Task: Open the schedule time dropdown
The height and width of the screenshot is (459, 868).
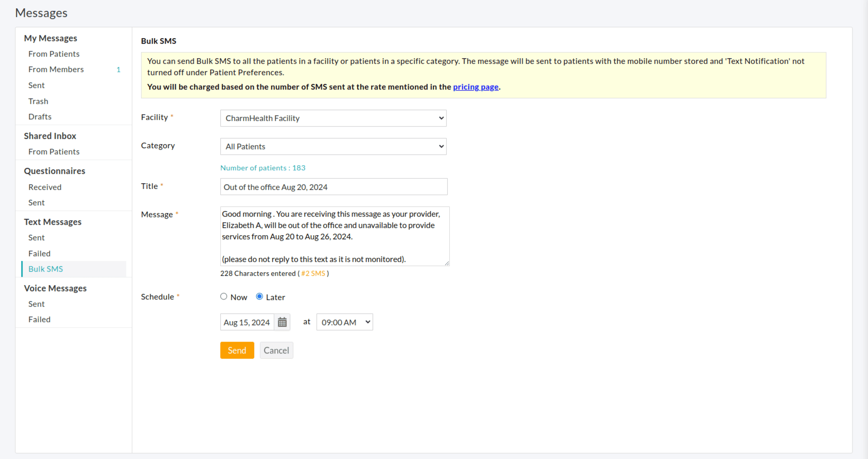Action: pyautogui.click(x=344, y=322)
